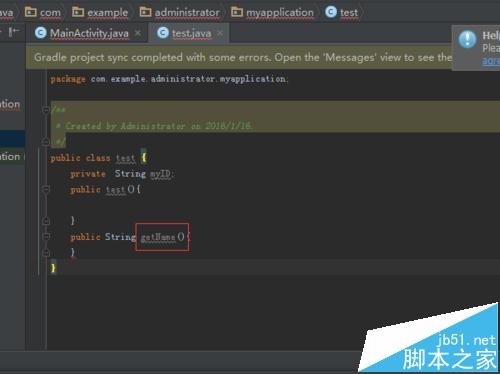This screenshot has width=500, height=374.
Task: Click the class icon on test.java tab
Action: click(x=163, y=33)
